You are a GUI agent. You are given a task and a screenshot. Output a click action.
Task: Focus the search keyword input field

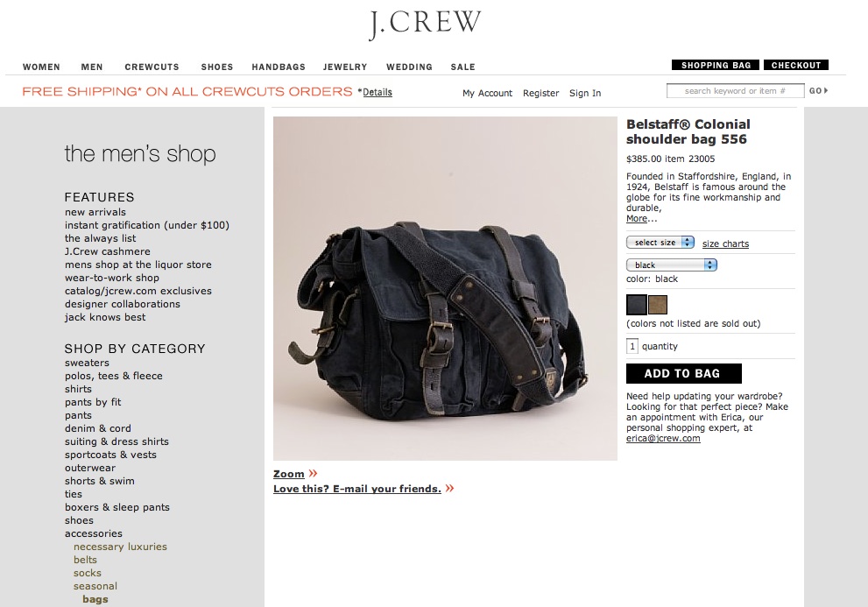735,91
